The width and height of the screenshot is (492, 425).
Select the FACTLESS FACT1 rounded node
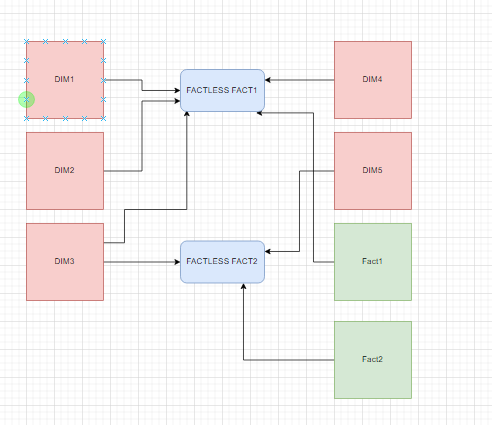[222, 90]
